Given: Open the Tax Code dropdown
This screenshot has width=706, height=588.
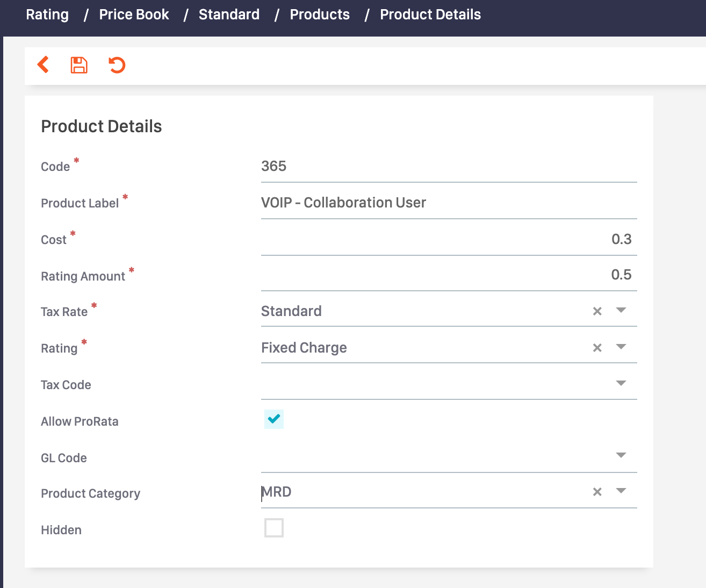Looking at the screenshot, I should [621, 383].
